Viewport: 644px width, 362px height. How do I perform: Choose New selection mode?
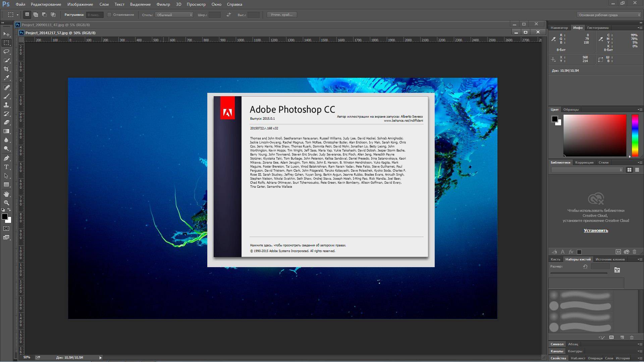[27, 14]
